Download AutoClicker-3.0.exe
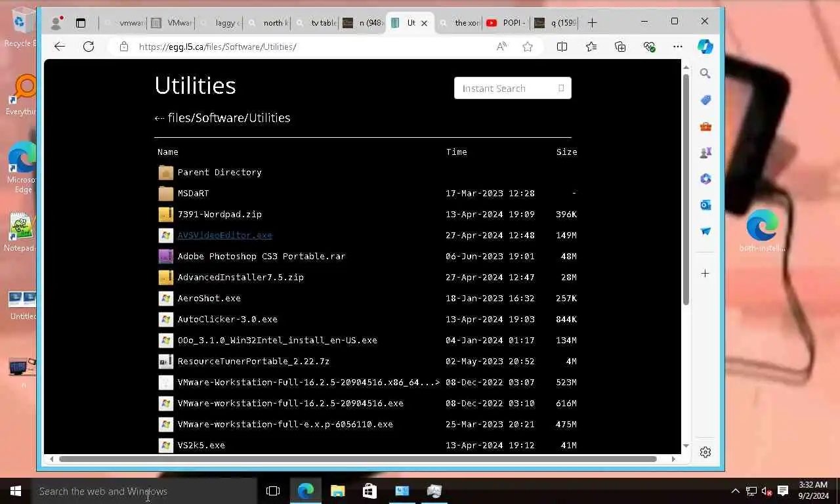The image size is (840, 504). pyautogui.click(x=227, y=319)
